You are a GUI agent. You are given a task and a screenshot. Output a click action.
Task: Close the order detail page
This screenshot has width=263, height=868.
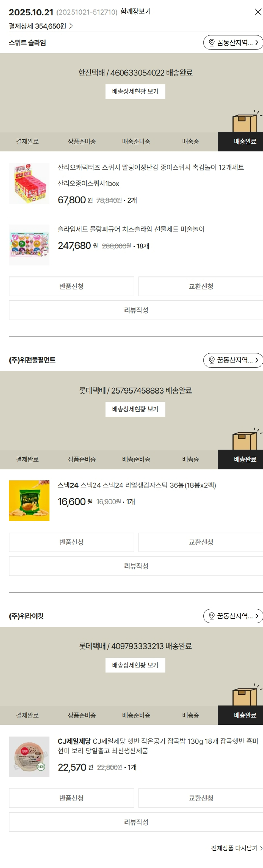pos(258,12)
